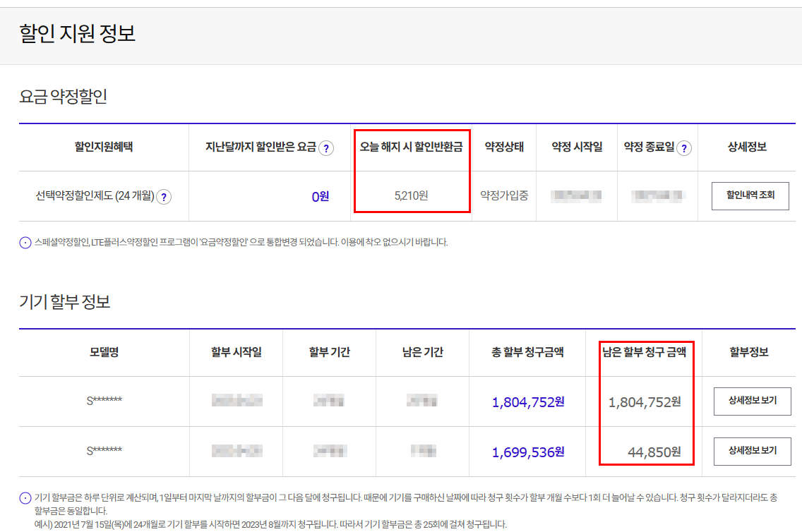
Task: Click help icon beside 선택약정할인제도 (24개월)
Action: point(164,197)
